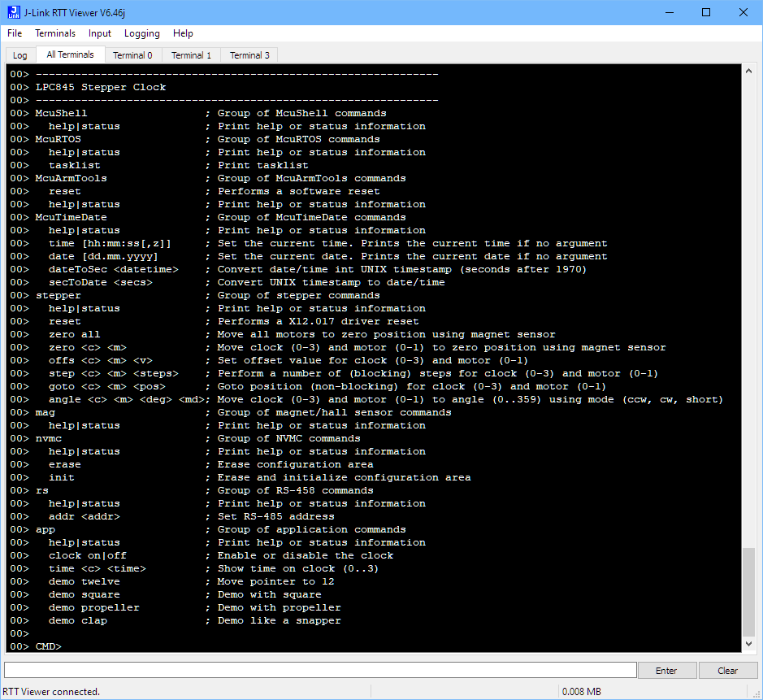Focus the command input text field
This screenshot has height=700, width=763.
click(320, 670)
